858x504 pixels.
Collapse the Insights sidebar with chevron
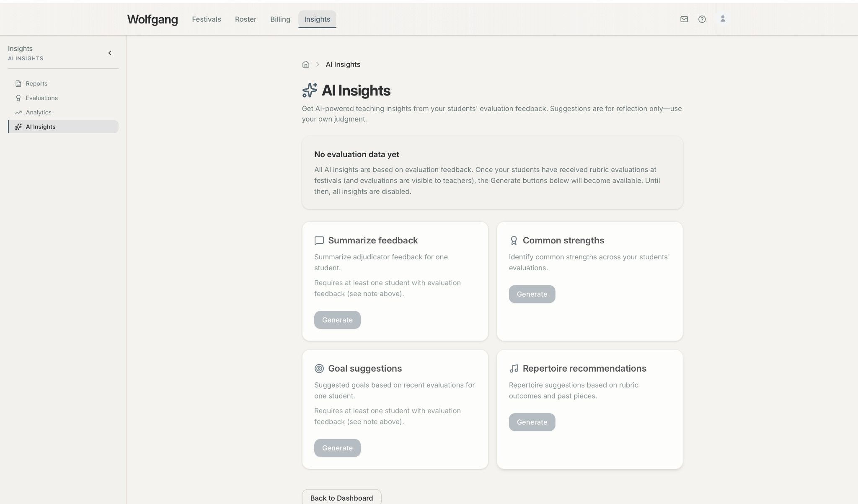pos(110,53)
